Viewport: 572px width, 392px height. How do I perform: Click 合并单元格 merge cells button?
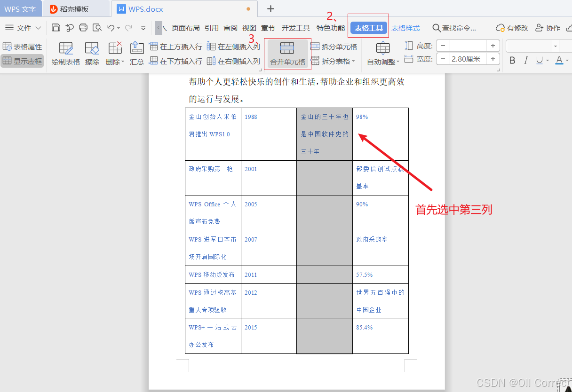(287, 54)
